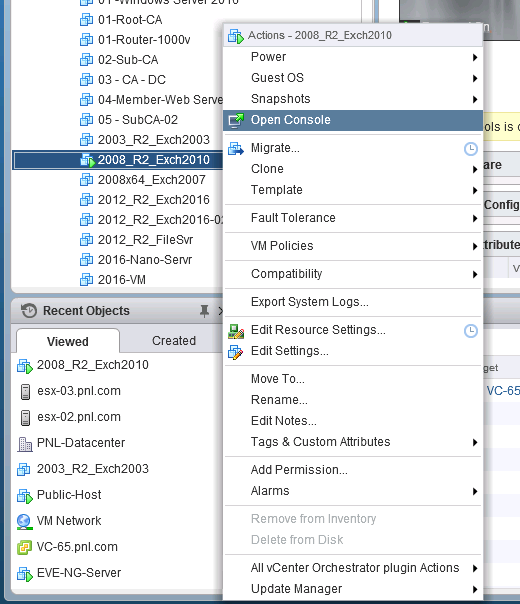Expand the Power submenu arrow
Image resolution: width=520 pixels, height=604 pixels.
475,57
